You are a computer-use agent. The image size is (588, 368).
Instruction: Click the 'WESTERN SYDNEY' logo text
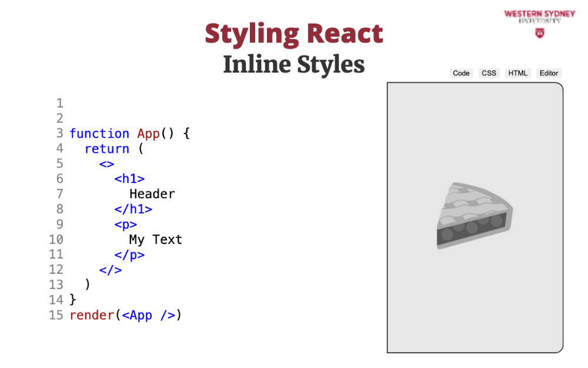[539, 14]
